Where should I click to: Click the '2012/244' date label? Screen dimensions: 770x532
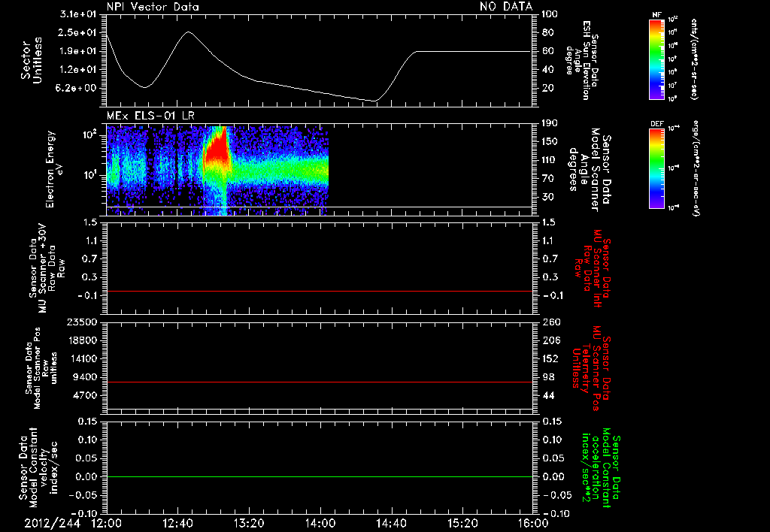(53, 524)
